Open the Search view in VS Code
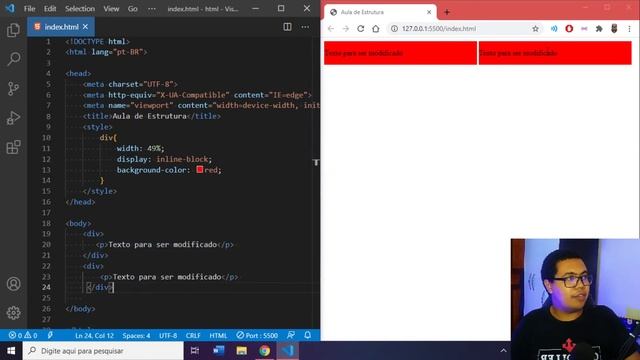Screen dimensions: 640x360 pyautogui.click(x=13, y=59)
